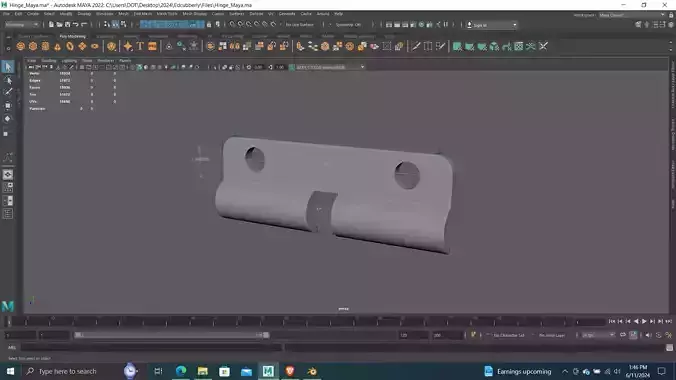Open Maya from the Windows taskbar

(x=268, y=371)
